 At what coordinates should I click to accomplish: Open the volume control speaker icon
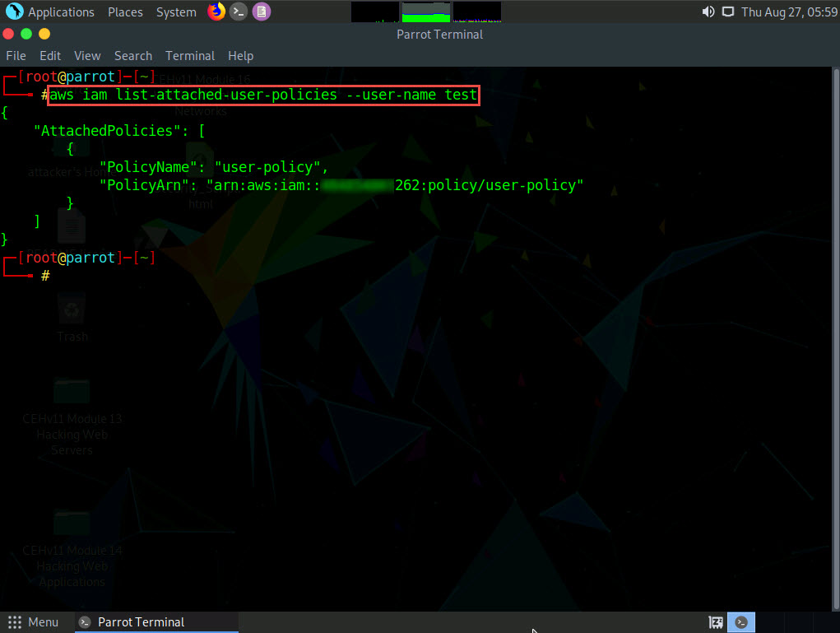point(708,12)
